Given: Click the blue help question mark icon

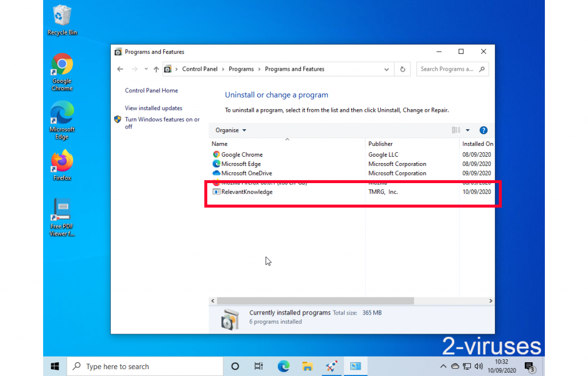Looking at the screenshot, I should coord(483,130).
